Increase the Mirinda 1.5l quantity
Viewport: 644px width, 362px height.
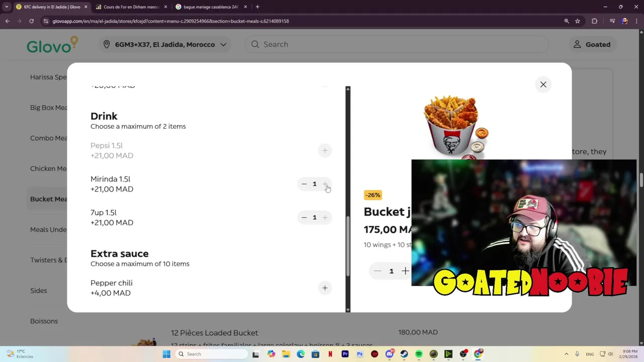pyautogui.click(x=325, y=184)
